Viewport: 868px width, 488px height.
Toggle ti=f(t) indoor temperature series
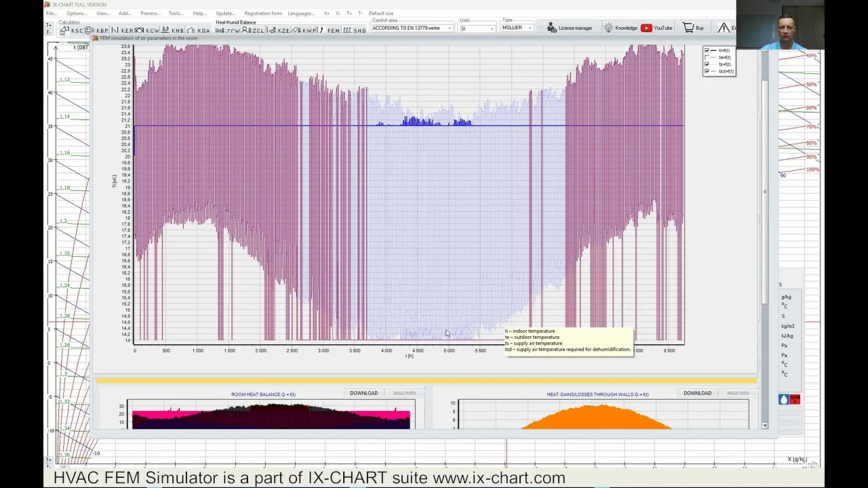coord(707,51)
